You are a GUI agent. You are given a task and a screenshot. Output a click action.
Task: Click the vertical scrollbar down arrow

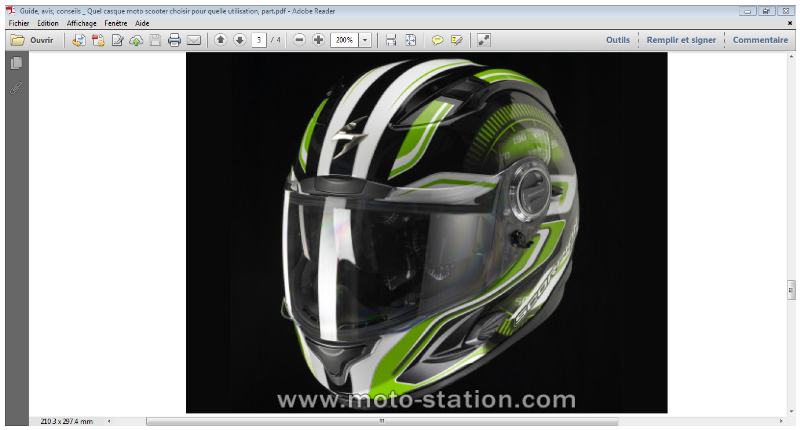(791, 411)
